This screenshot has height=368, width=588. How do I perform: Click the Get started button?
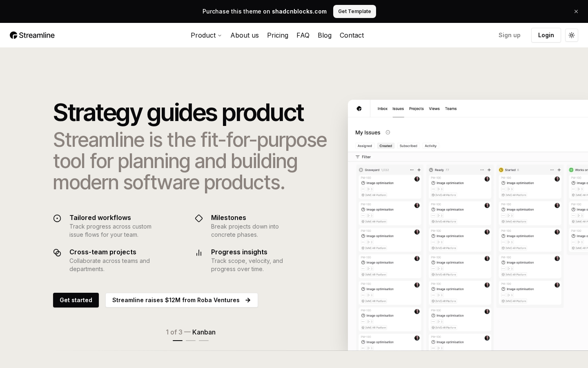76,300
